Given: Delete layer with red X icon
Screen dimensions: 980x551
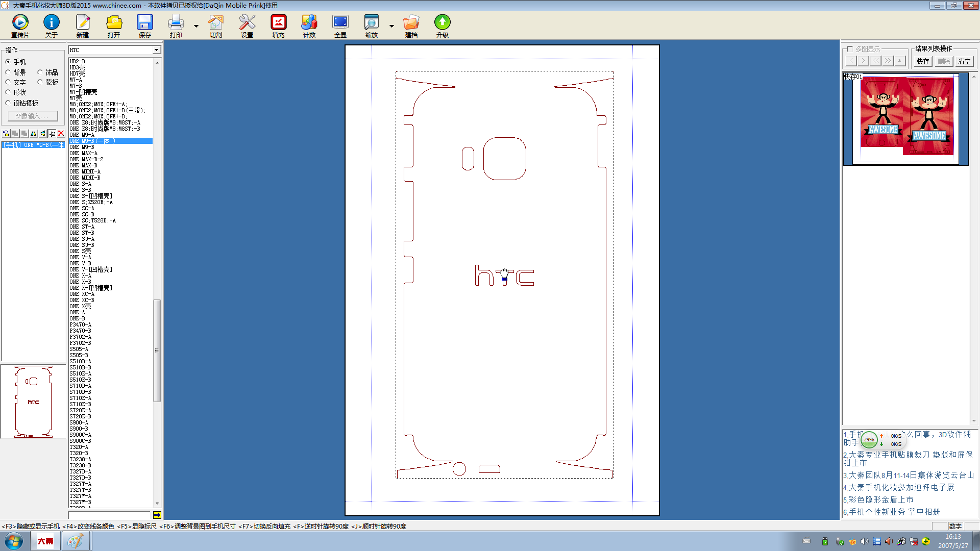Looking at the screenshot, I should coord(61,134).
